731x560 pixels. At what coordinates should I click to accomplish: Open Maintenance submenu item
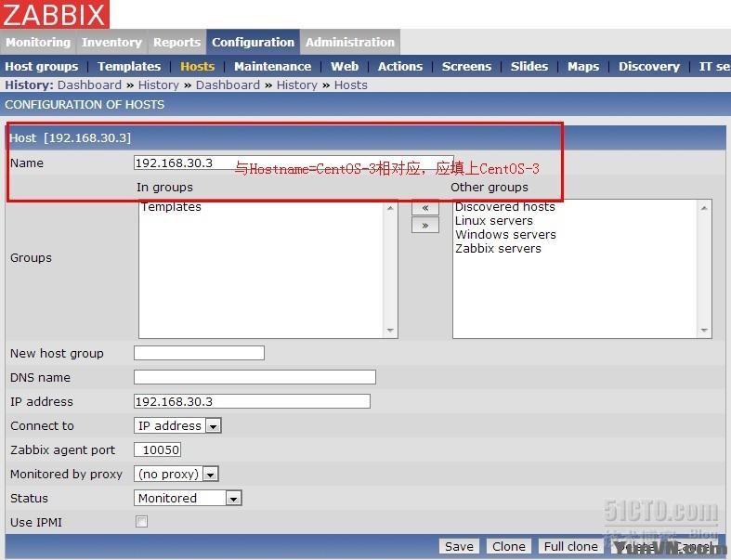coord(273,66)
